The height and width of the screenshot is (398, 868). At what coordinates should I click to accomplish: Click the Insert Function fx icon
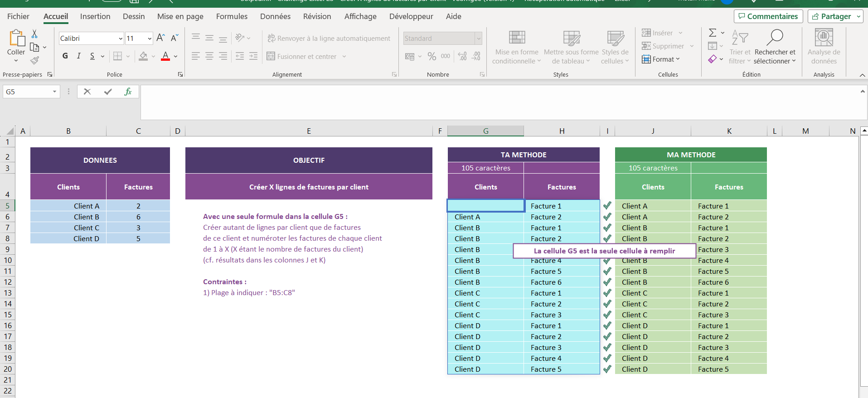(128, 92)
